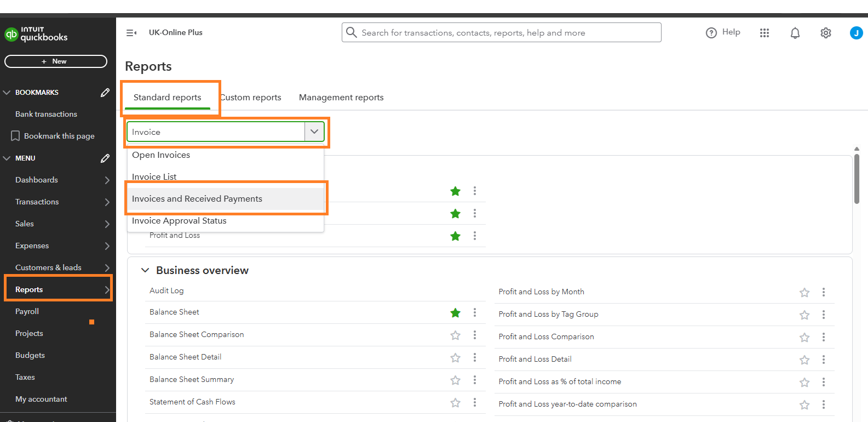Click the reports list vertical scrollbar

[856, 179]
